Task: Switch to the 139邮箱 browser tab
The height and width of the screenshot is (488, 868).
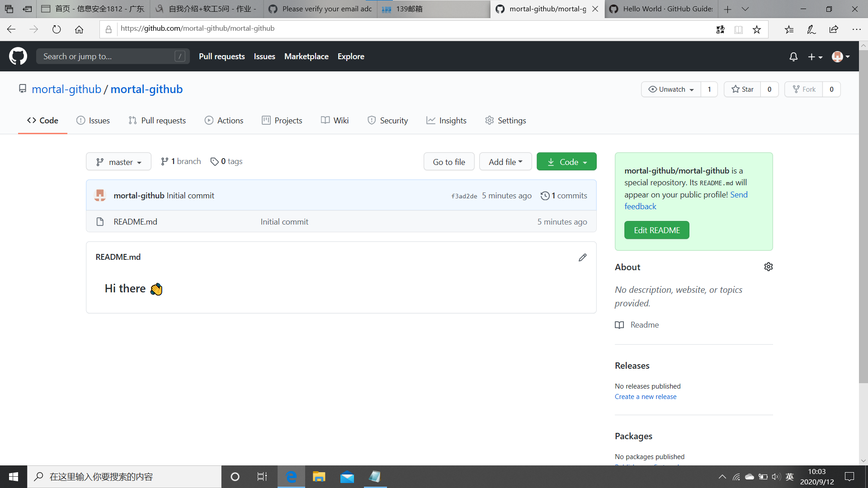Action: tap(434, 9)
